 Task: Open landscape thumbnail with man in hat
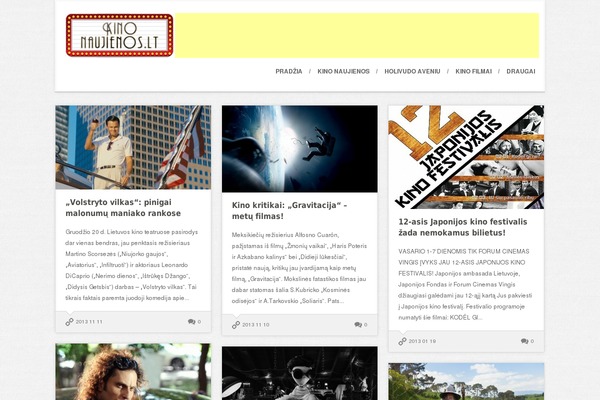(466, 382)
